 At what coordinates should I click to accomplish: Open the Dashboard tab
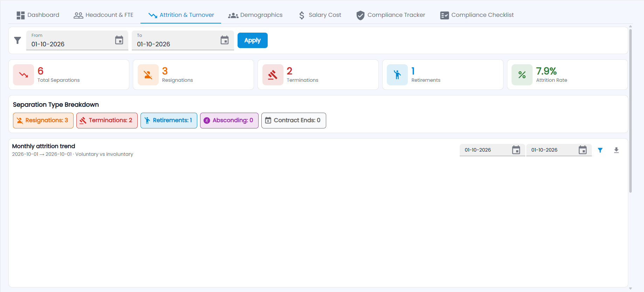38,15
